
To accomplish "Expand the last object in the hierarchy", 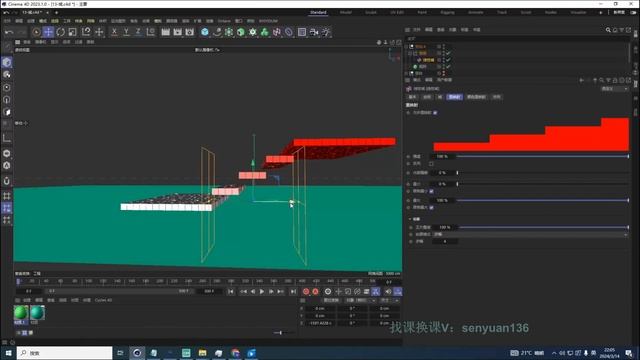I will click(x=407, y=73).
